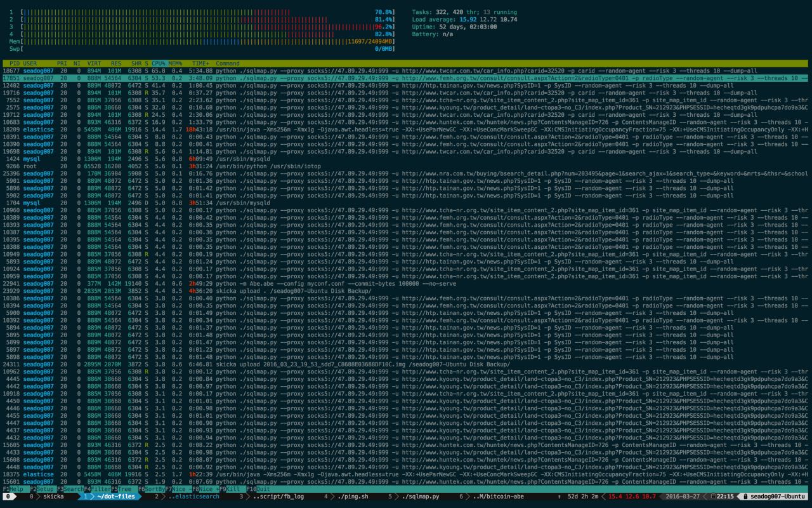Click the 2016-03-27 date in status bar
The image size is (812, 508).
[x=683, y=497]
